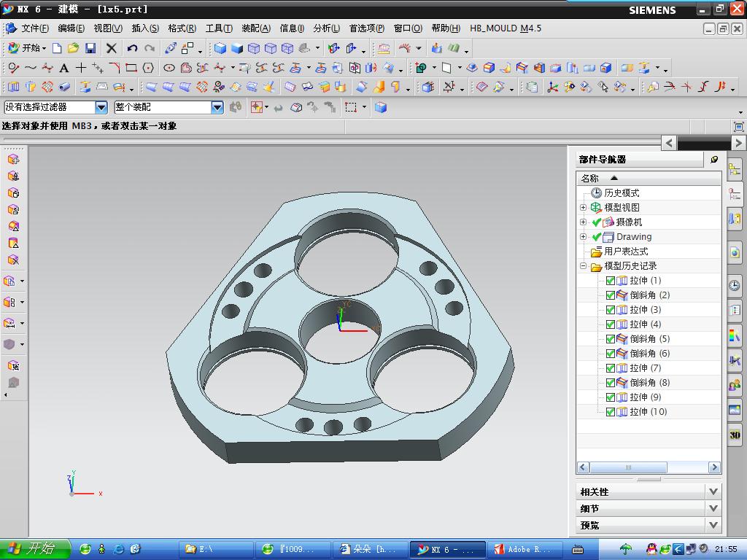Expand the 模型视图 tree node
The height and width of the screenshot is (560, 747).
(x=583, y=207)
